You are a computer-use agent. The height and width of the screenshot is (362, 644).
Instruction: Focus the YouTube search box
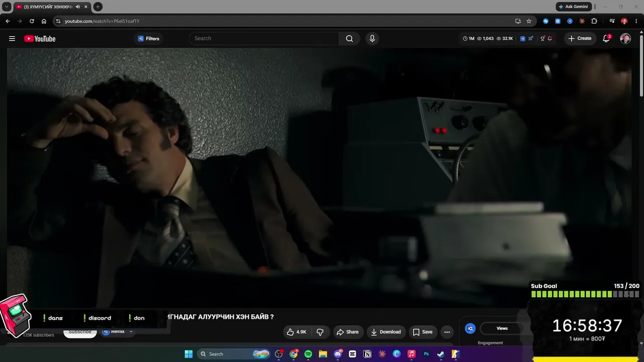coord(264,38)
